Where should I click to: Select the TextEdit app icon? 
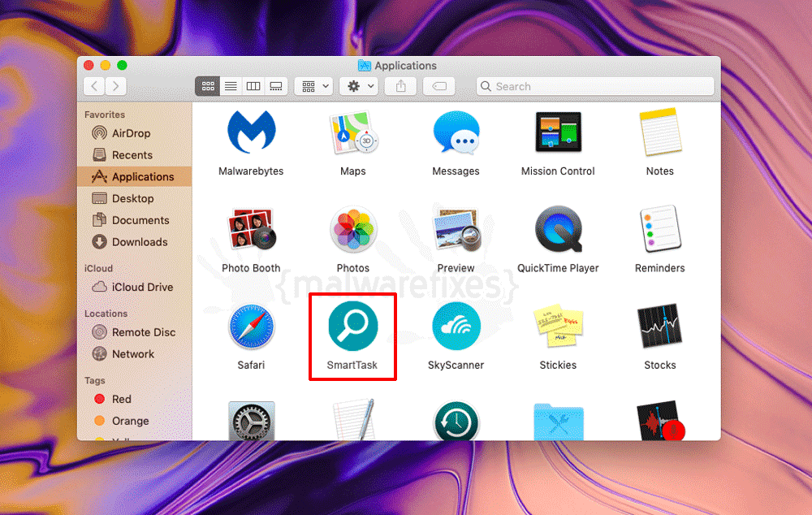(353, 420)
